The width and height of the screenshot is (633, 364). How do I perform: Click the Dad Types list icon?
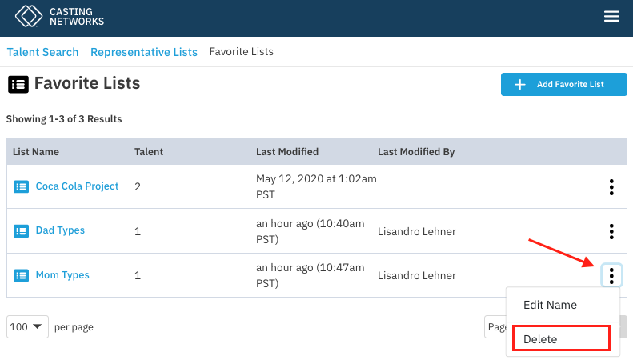point(21,231)
